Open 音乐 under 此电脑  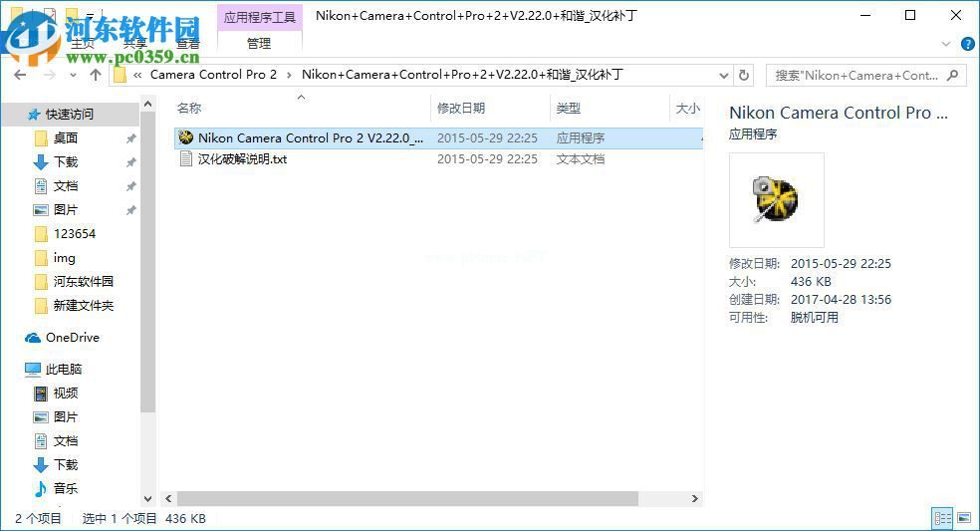tap(66, 488)
